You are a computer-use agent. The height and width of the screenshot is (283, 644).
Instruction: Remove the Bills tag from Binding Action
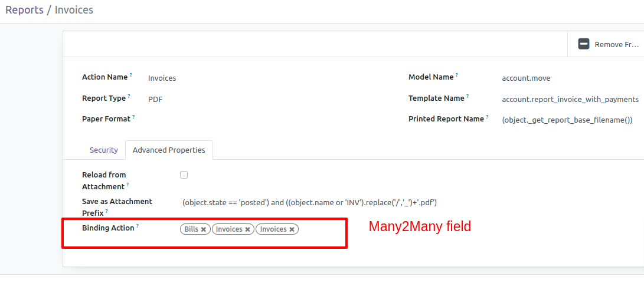pos(203,229)
